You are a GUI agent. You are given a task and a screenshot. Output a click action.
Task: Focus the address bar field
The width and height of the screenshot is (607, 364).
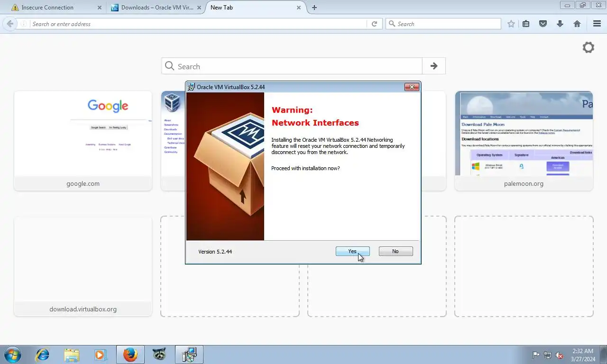(198, 24)
